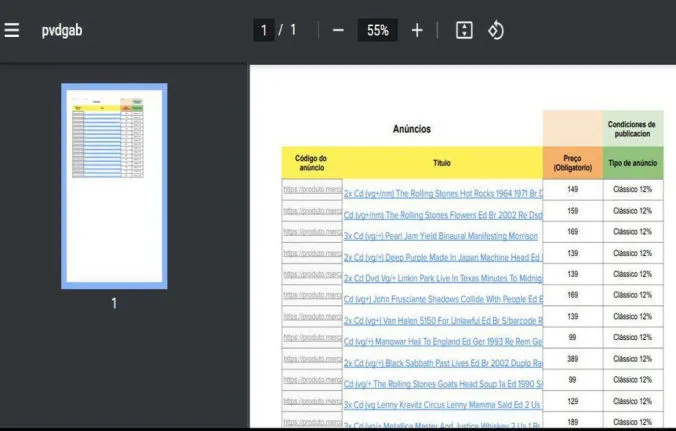This screenshot has width=676, height=431.
Task: Click the fit to page icon
Action: coord(463,30)
